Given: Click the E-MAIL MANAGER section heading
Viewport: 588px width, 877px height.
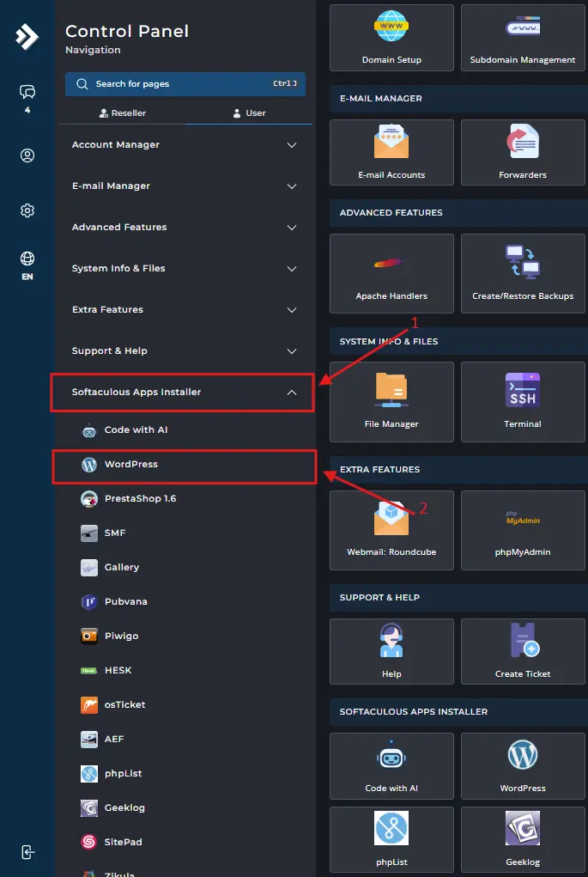Looking at the screenshot, I should (x=380, y=99).
